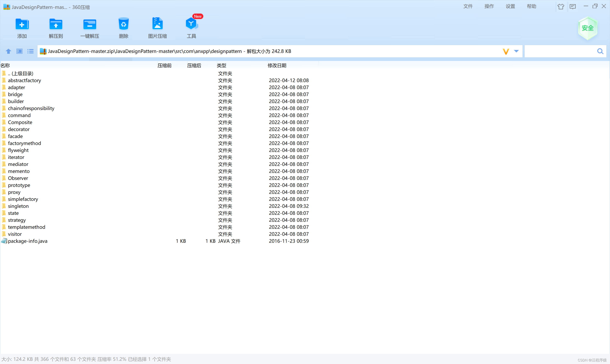Switch to thumbnail view mode icon

(19, 51)
